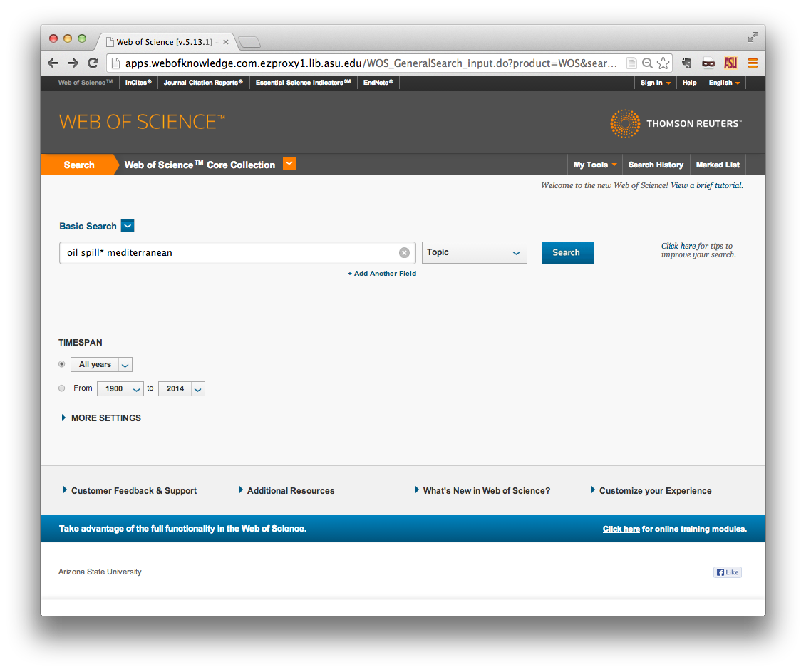806x672 pixels.
Task: Open the Chrome hamburger menu
Action: [753, 63]
